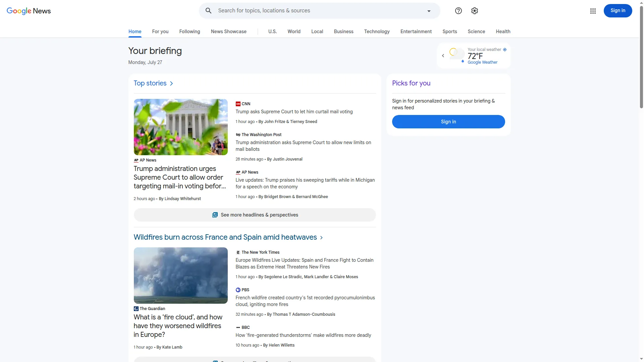The height and width of the screenshot is (362, 644).
Task: Open the wildfire smoke cloud thumbnail
Action: [180, 276]
